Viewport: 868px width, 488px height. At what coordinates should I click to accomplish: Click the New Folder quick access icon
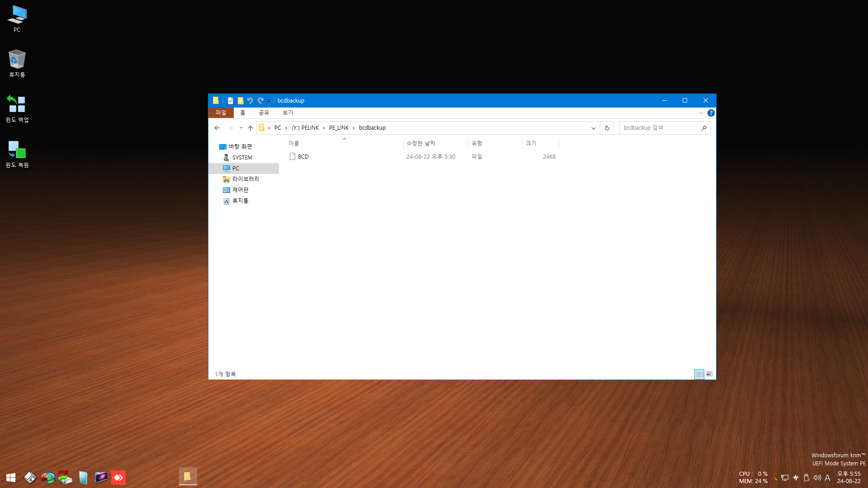coord(241,101)
